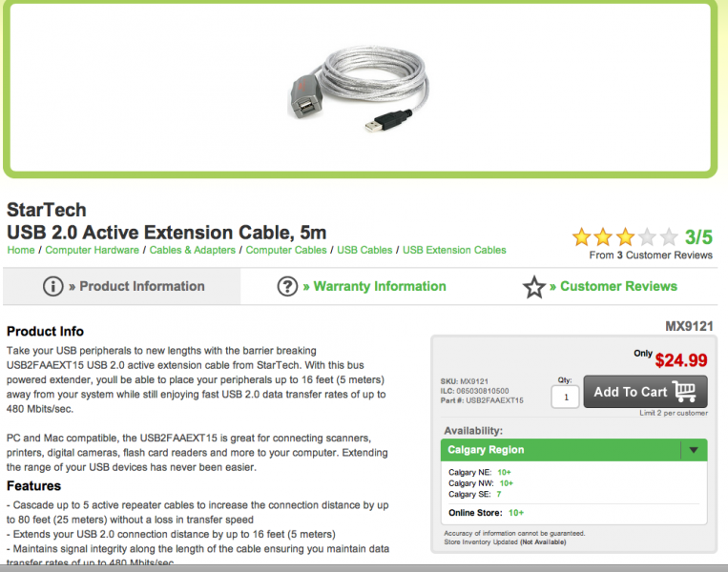Expand the Calgary Region dropdown arrow

click(694, 450)
